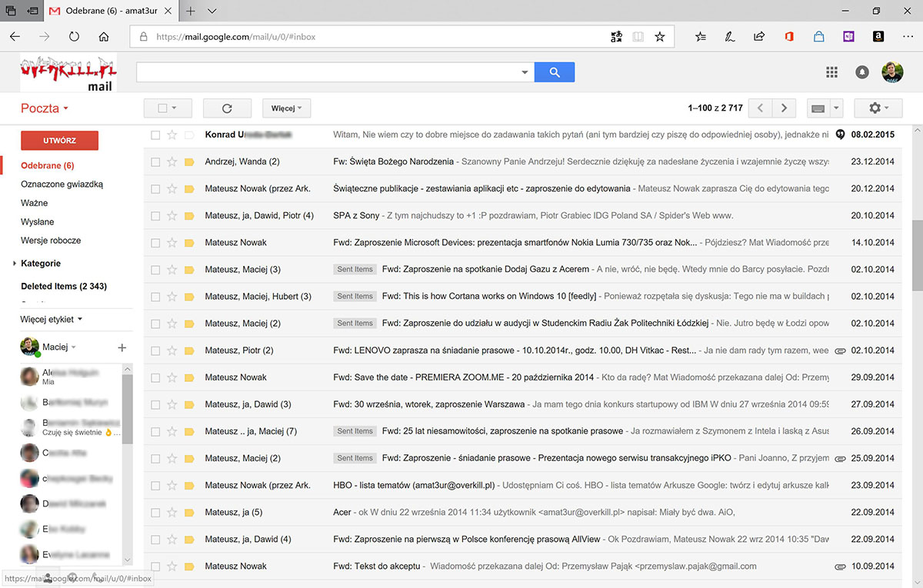Viewport: 923px width, 588px height.
Task: Open the account profile avatar
Action: click(x=892, y=72)
